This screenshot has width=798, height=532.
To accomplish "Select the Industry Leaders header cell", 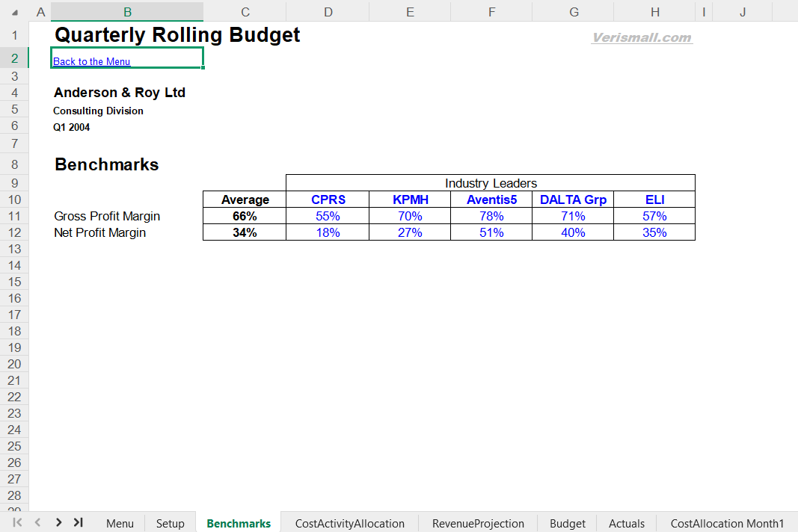I will pos(491,183).
